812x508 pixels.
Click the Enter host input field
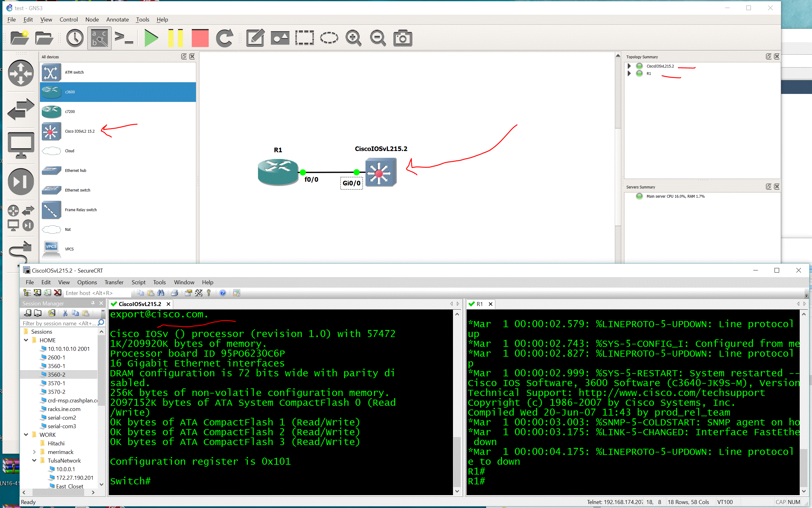pyautogui.click(x=97, y=293)
